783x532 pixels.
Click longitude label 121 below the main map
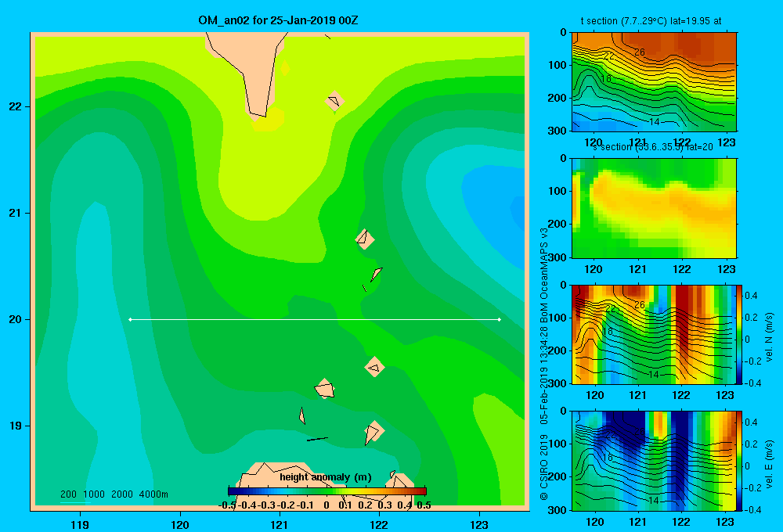coord(280,524)
